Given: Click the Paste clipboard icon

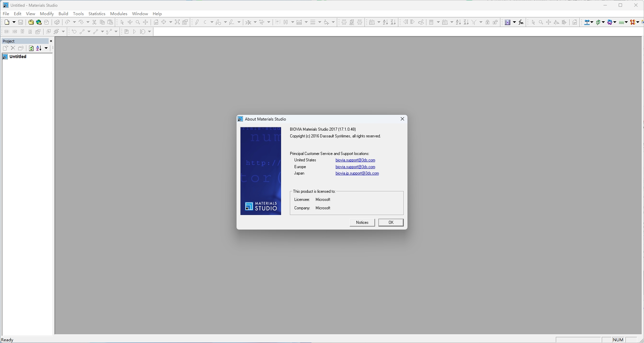Looking at the screenshot, I should (x=110, y=22).
